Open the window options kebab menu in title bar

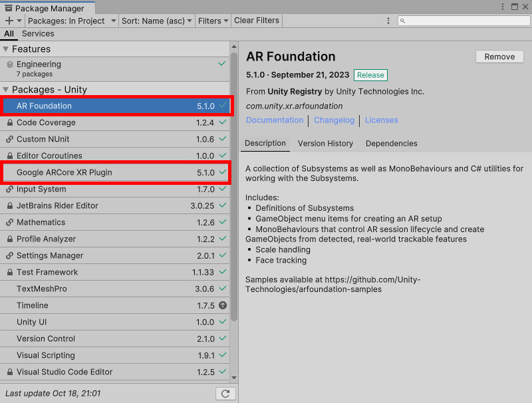click(503, 7)
